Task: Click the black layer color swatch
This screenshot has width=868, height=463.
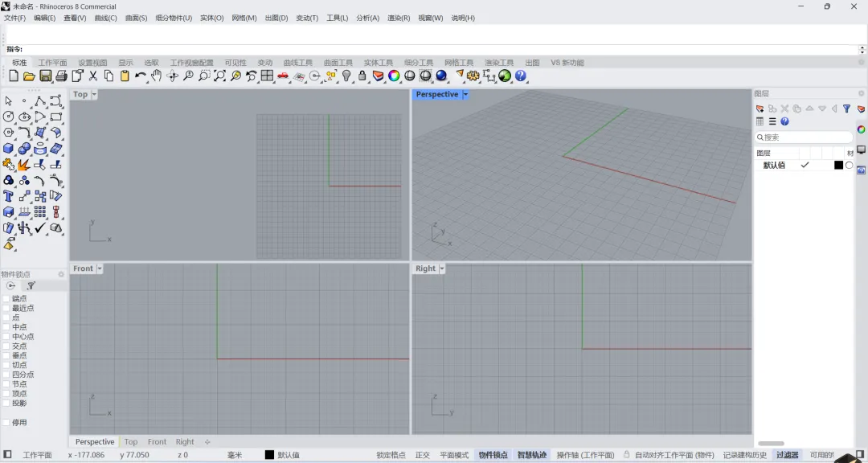Action: point(838,165)
